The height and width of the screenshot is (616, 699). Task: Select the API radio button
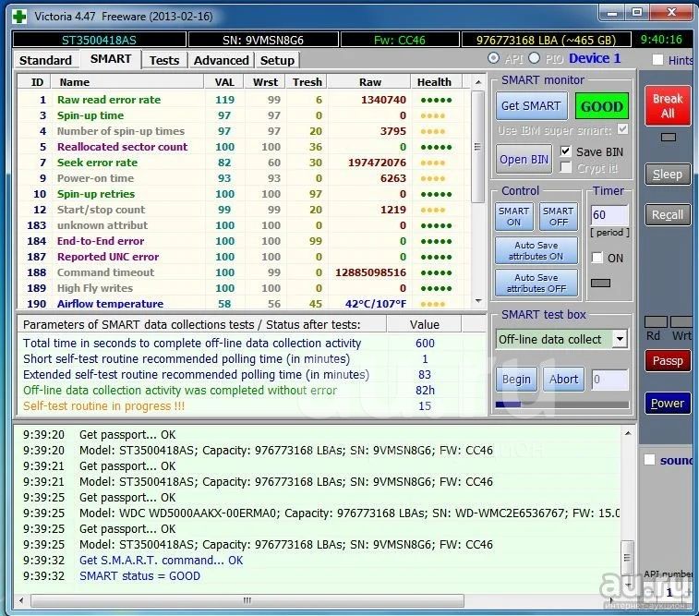(x=493, y=58)
